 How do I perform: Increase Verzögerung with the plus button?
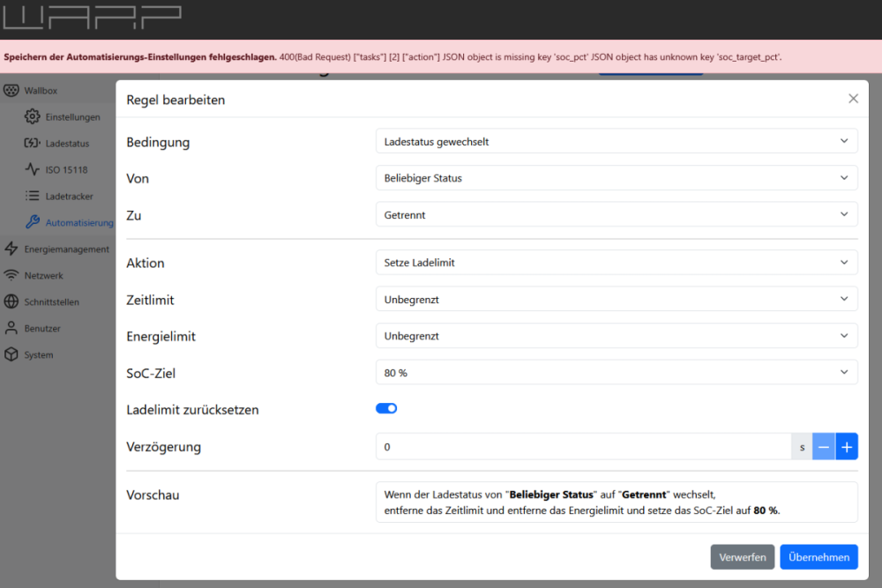pos(847,446)
